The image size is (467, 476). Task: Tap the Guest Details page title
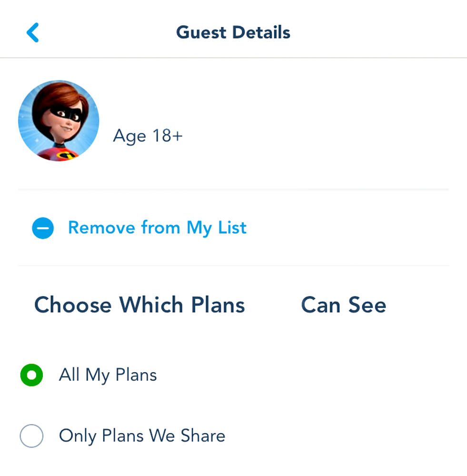point(233,33)
